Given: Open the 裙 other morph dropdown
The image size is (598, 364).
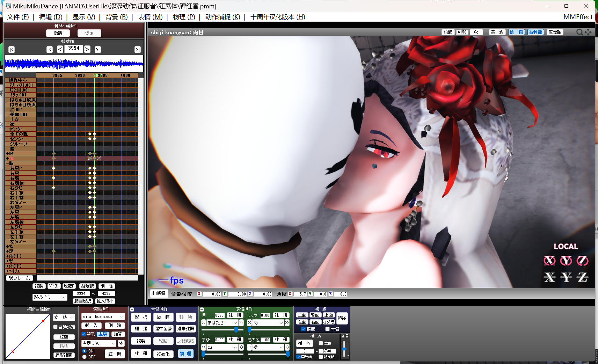Looking at the screenshot, I should 268,347.
